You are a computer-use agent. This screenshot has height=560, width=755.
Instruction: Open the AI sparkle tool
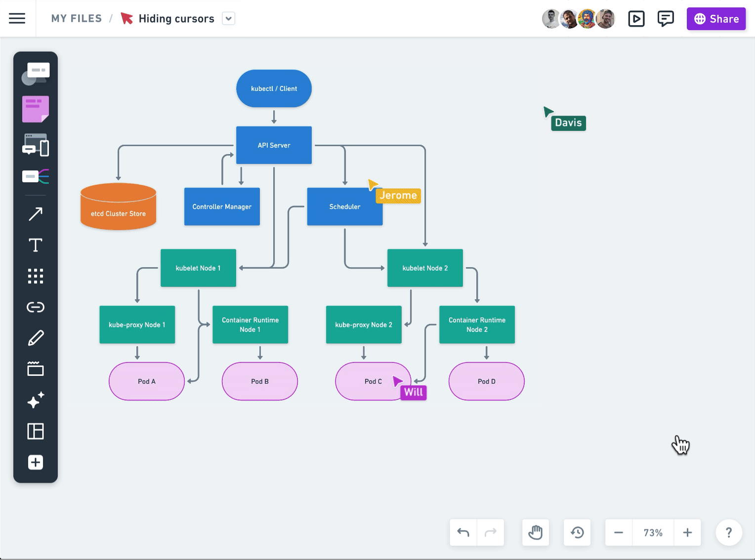(x=36, y=400)
